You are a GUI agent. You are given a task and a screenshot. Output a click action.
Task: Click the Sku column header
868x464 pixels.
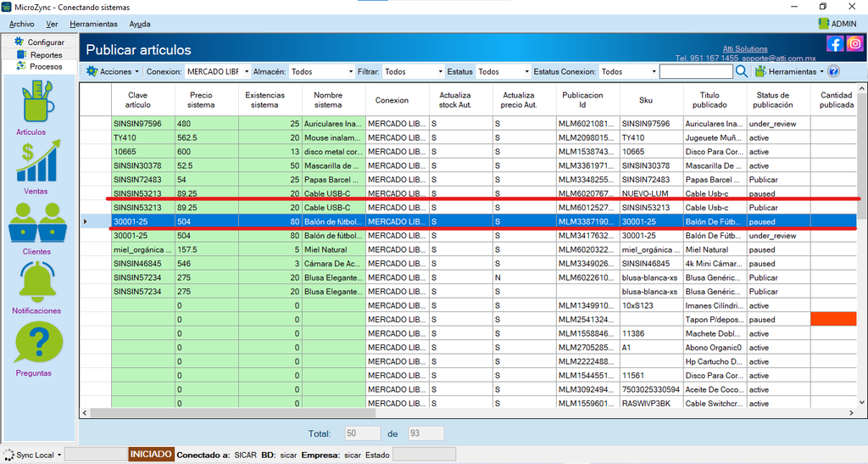(x=652, y=99)
